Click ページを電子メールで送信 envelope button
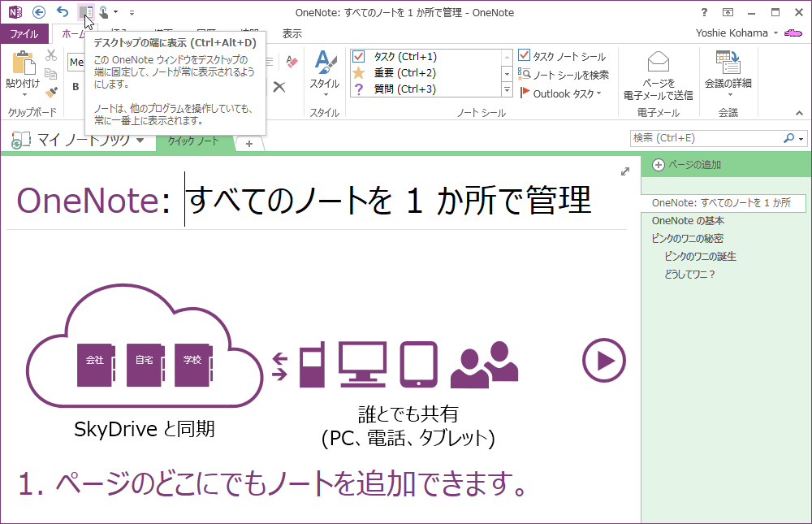This screenshot has height=524, width=812. 659,76
